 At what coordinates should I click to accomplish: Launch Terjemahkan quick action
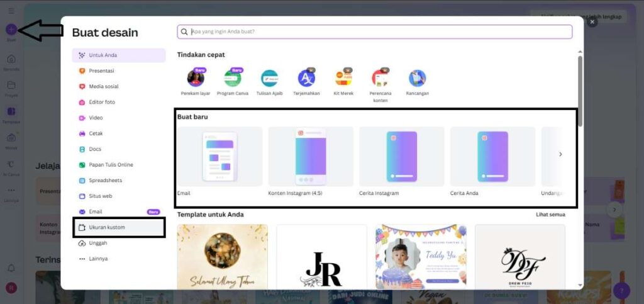306,78
